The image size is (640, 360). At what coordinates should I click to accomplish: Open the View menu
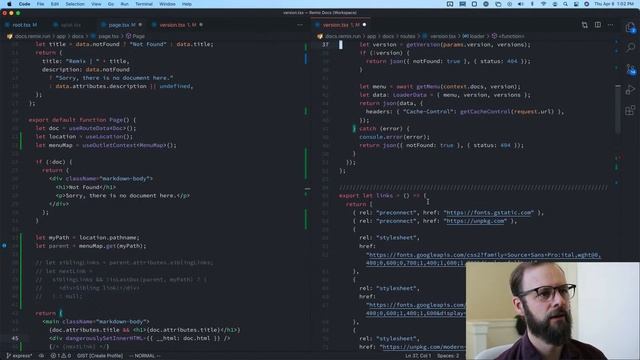point(96,4)
